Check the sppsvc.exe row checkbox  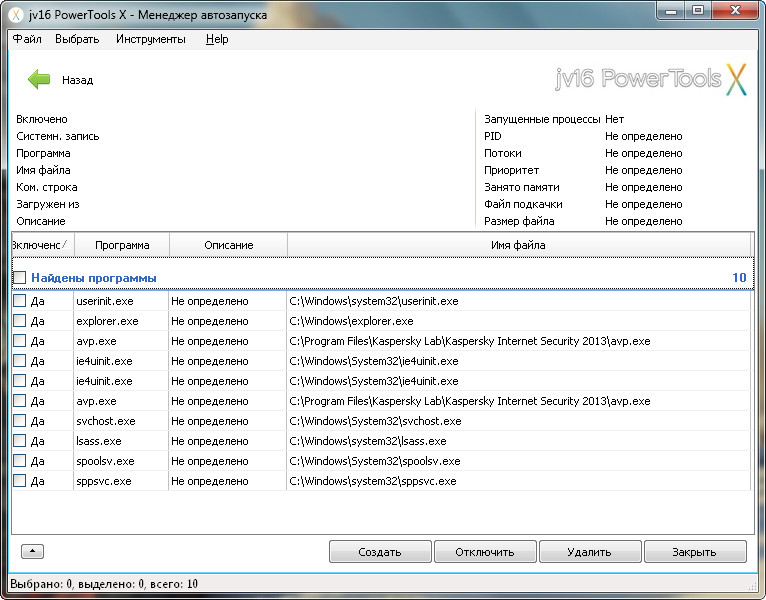click(20, 481)
